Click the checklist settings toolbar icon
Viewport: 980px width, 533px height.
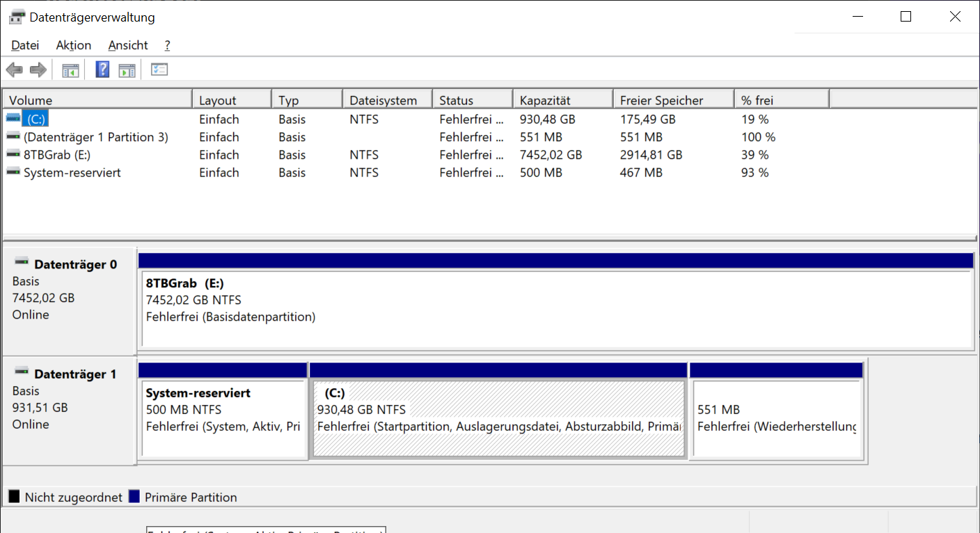pos(159,70)
